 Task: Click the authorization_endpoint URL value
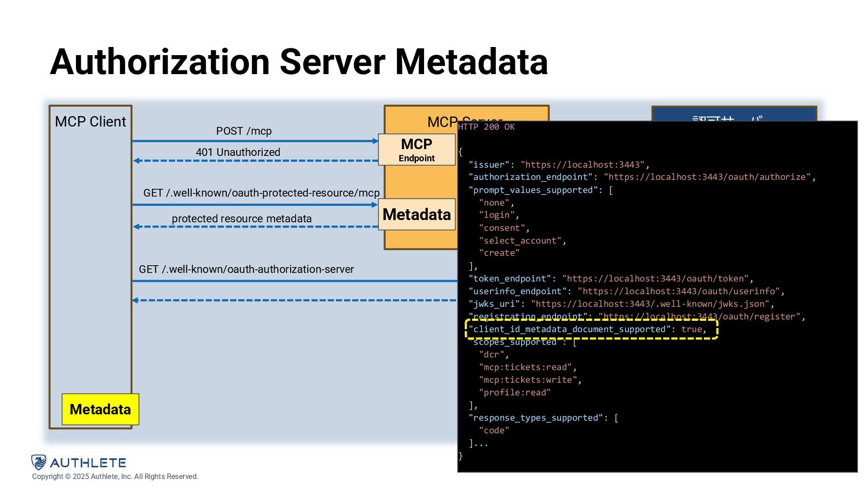(x=708, y=177)
